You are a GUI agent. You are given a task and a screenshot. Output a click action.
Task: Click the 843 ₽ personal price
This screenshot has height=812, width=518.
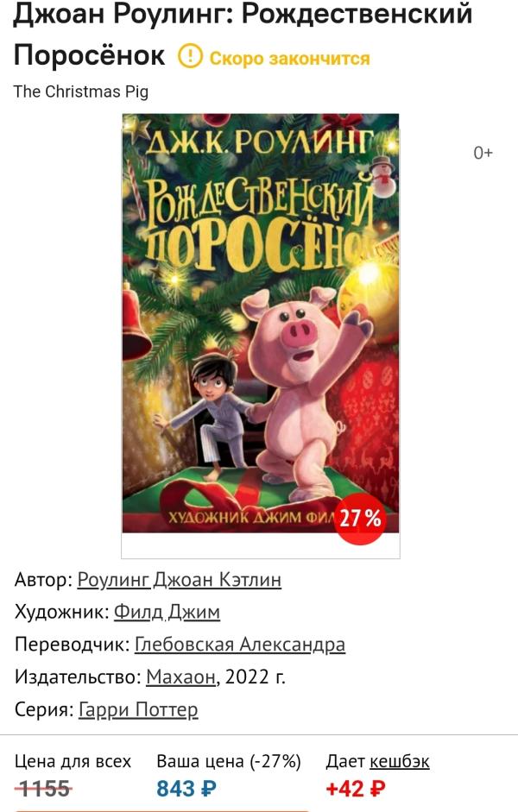click(x=186, y=789)
